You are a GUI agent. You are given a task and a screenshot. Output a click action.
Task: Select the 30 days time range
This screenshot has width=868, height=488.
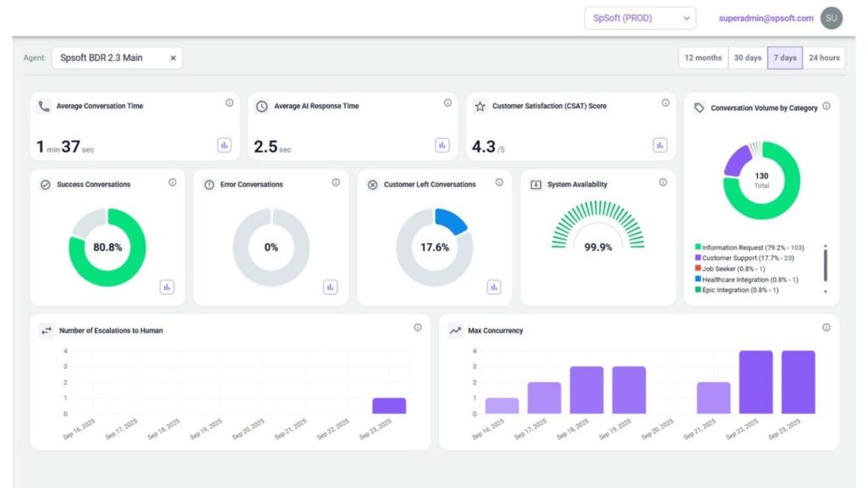coord(747,58)
